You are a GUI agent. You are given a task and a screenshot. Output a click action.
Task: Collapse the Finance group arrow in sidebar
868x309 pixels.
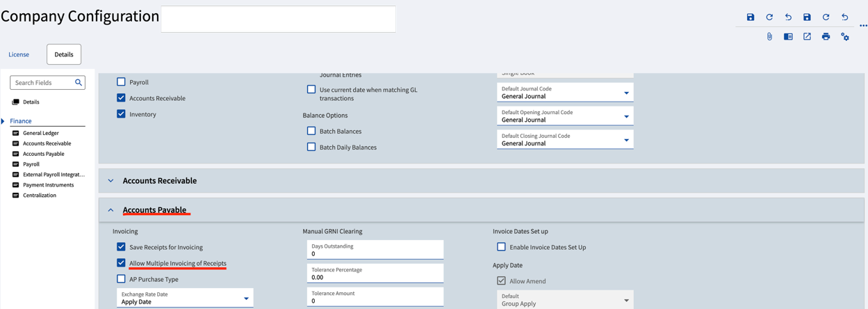(3, 121)
